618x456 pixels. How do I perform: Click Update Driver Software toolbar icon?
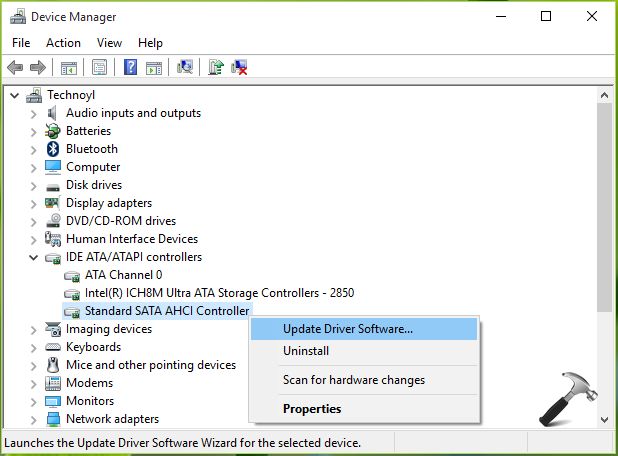point(216,67)
